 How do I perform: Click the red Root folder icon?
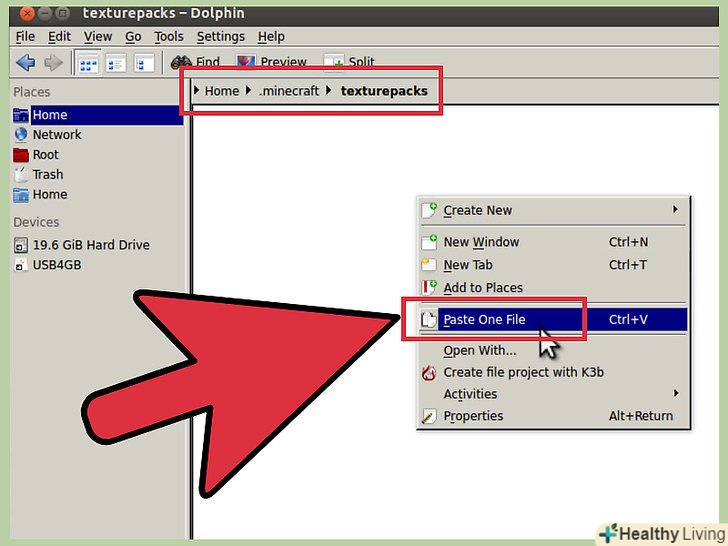point(21,155)
